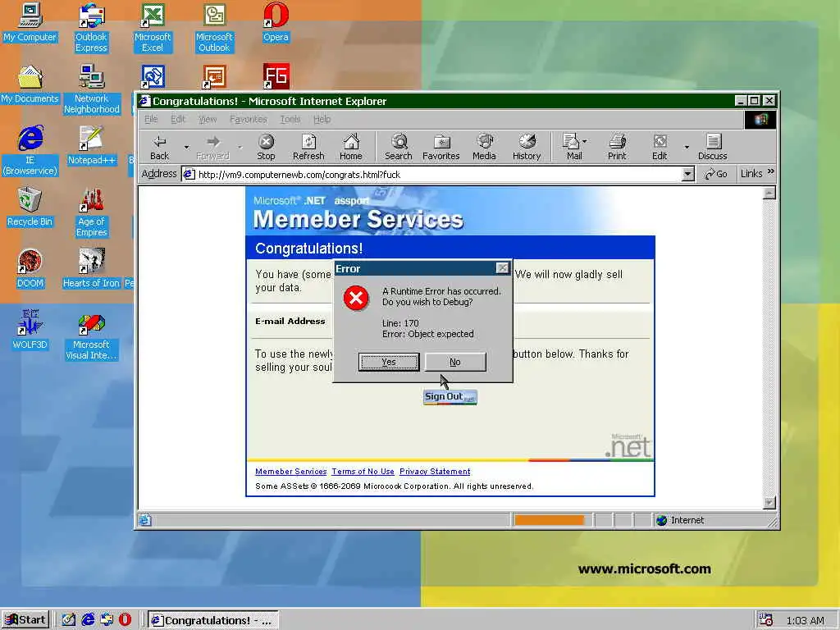Open the File menu
This screenshot has height=630, width=840.
(x=151, y=119)
